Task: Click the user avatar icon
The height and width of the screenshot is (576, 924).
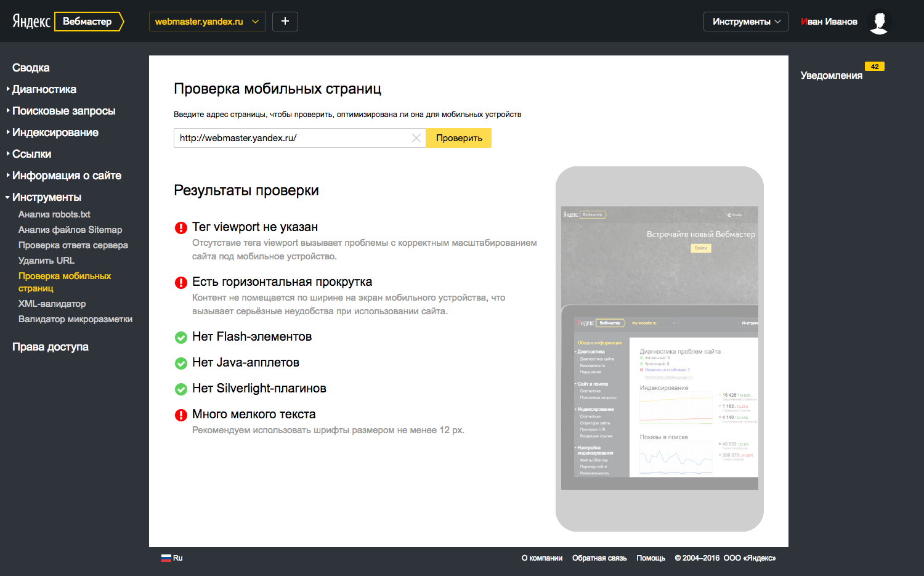Action: [x=879, y=22]
